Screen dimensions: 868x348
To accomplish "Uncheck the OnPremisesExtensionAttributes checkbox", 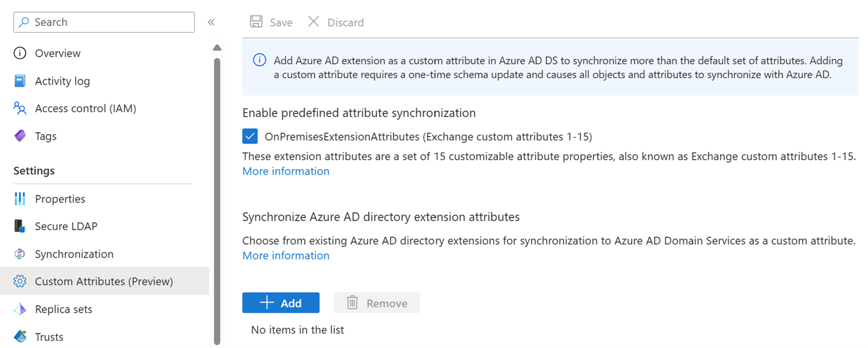I will [x=250, y=137].
